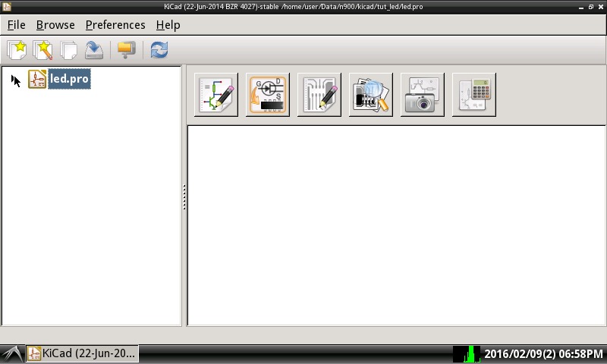The image size is (607, 364).
Task: Maximize the KiCad window
Action: coord(591,7)
